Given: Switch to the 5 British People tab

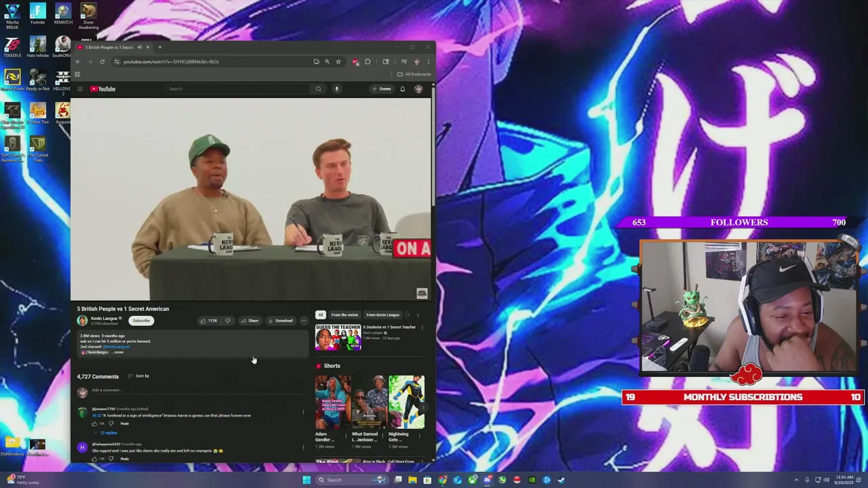Looking at the screenshot, I should [109, 47].
